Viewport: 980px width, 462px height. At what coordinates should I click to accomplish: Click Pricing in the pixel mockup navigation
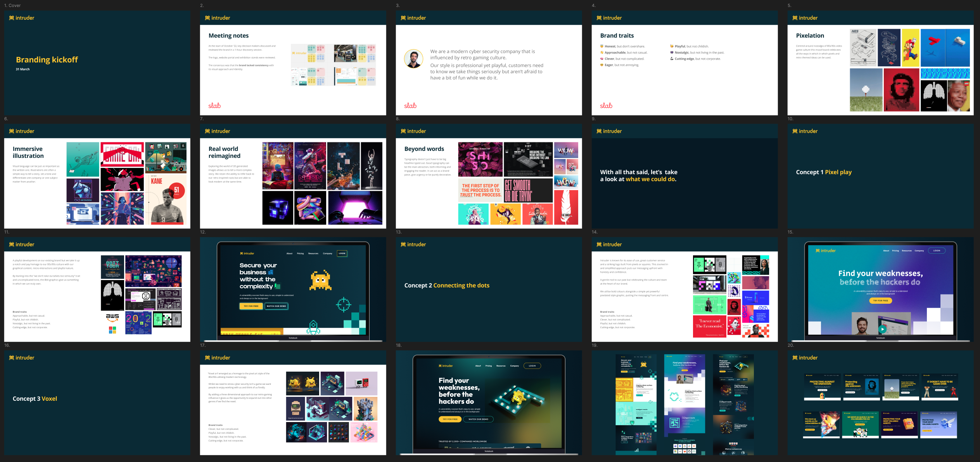pyautogui.click(x=300, y=253)
